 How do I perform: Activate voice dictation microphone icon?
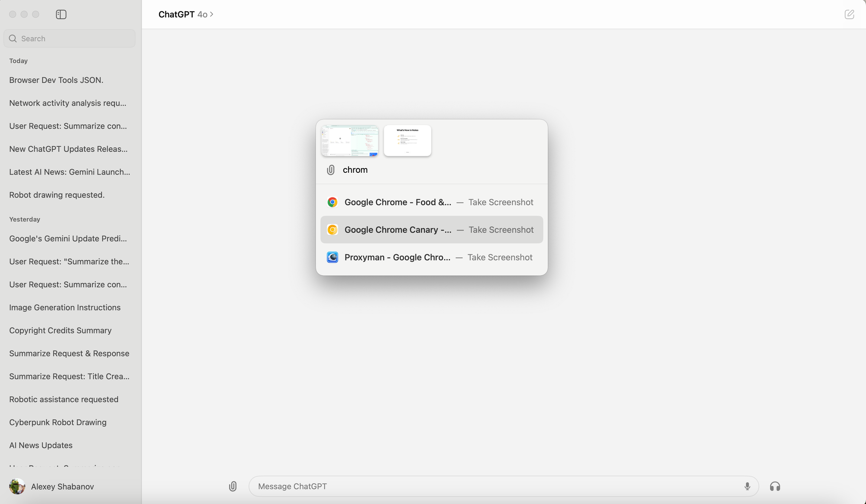tap(747, 486)
